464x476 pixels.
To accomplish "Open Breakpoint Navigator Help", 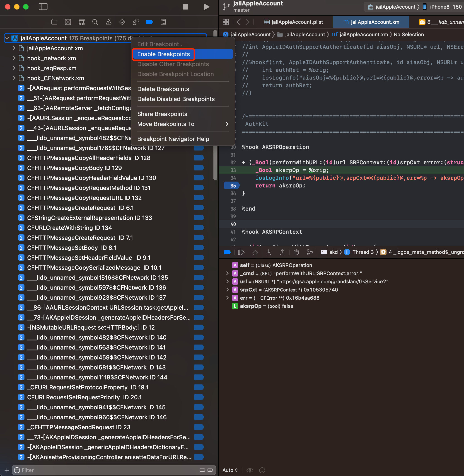I will 182,139.
